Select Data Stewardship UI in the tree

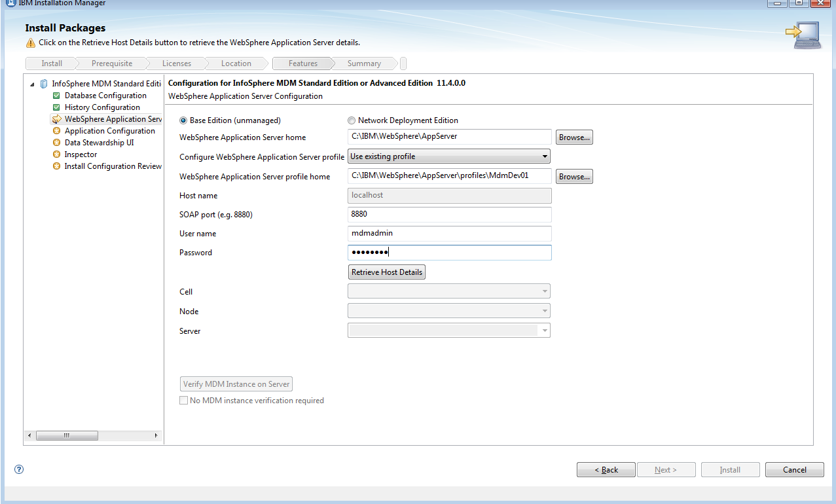point(99,143)
